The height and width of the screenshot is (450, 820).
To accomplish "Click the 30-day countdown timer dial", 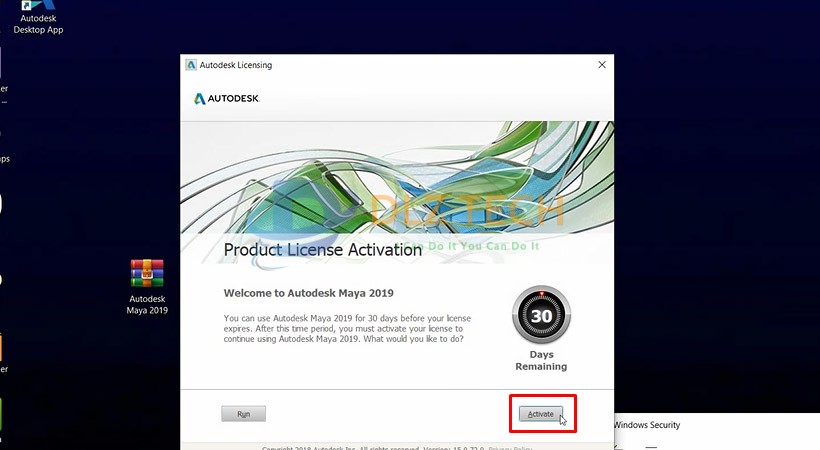I will point(541,315).
